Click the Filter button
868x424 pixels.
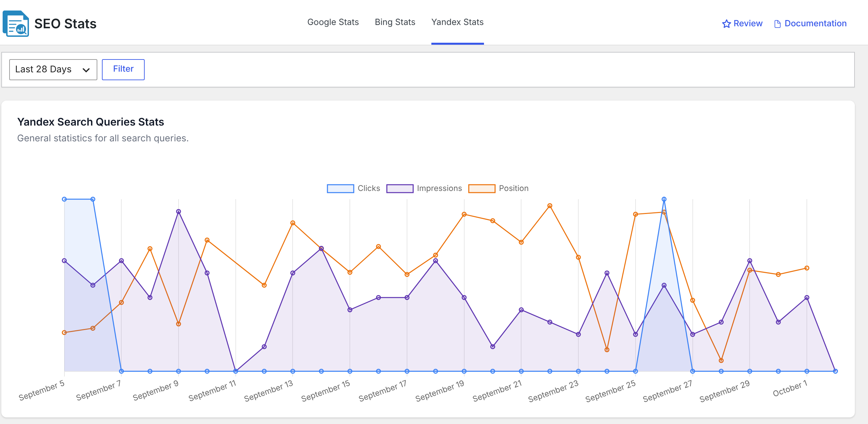(123, 69)
